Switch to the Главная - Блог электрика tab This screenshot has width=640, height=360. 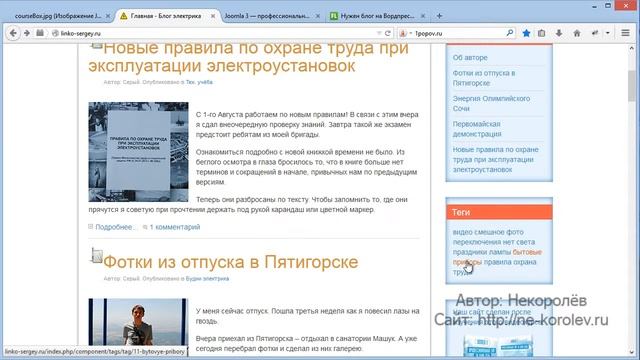[x=166, y=16]
